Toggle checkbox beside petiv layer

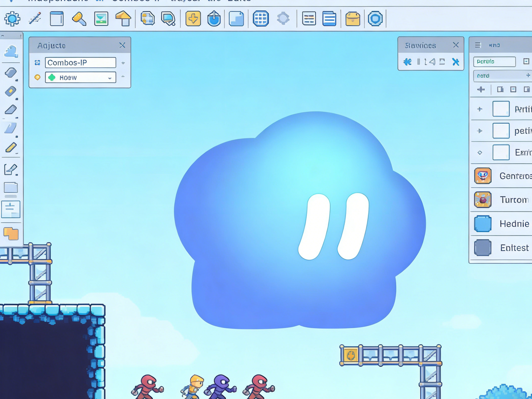(x=501, y=131)
